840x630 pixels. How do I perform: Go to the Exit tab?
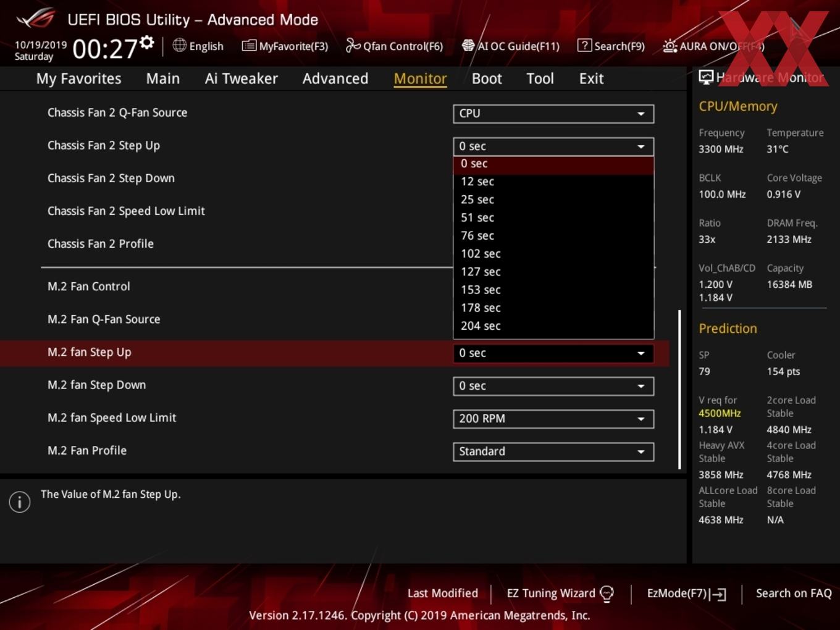click(x=591, y=78)
